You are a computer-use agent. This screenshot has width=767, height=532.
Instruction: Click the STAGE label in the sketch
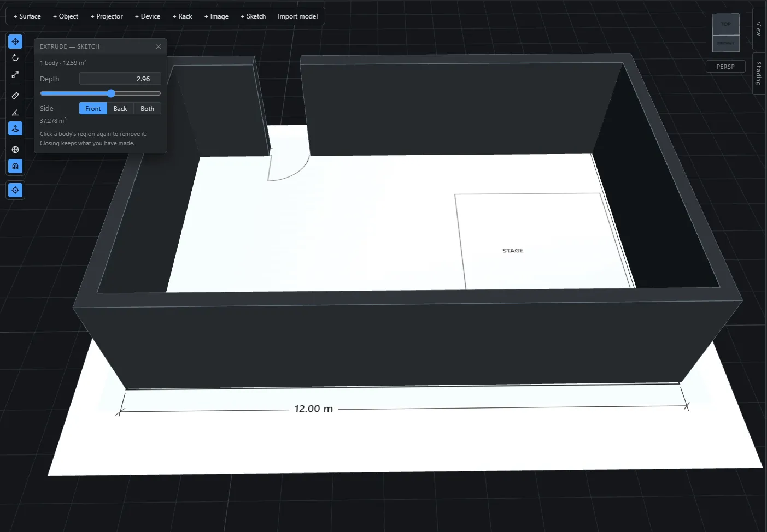coord(513,251)
